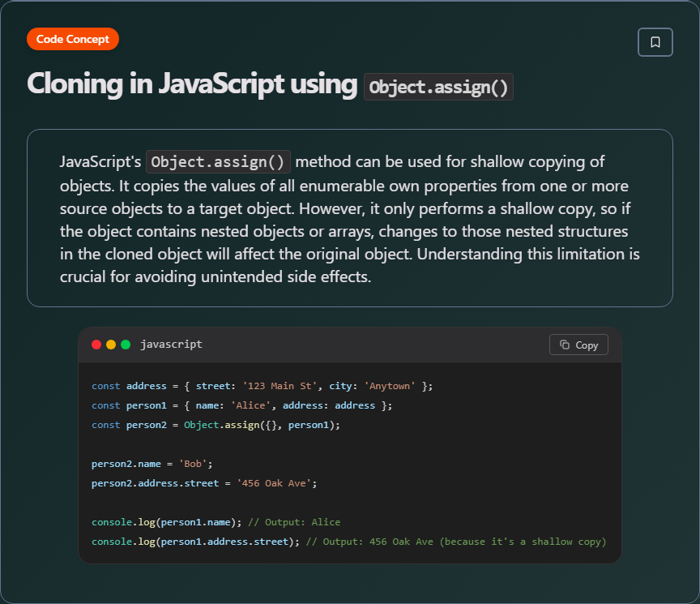Click the Object.assign() code tag in title

(438, 87)
